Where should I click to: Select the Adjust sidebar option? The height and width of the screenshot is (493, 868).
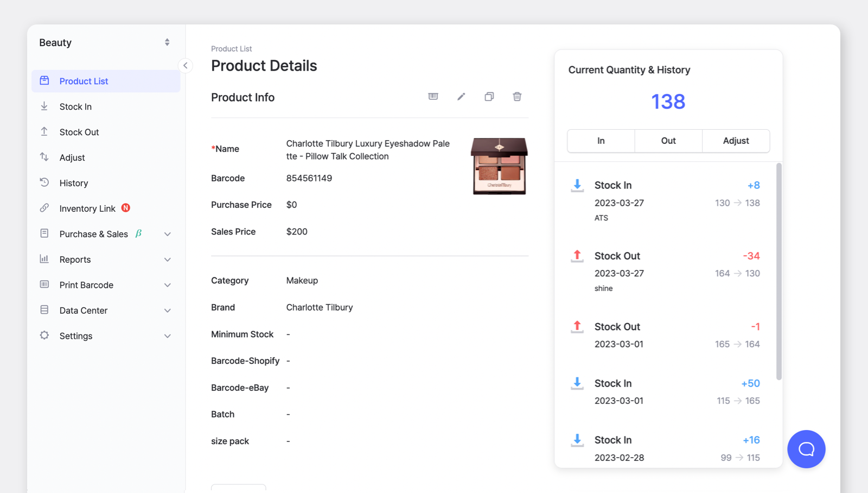coord(72,157)
